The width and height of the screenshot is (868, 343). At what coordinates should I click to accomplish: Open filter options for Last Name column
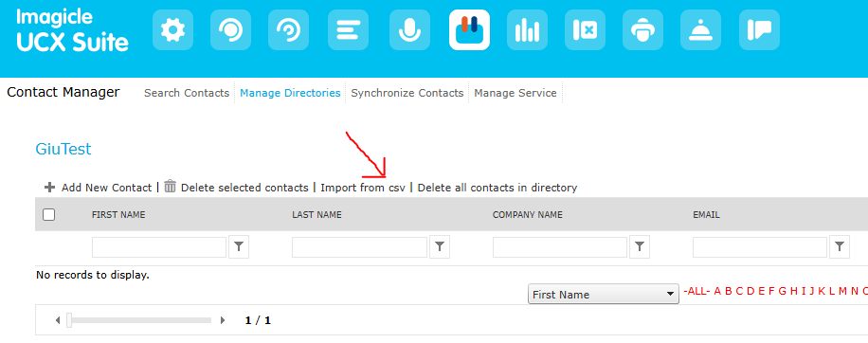440,247
